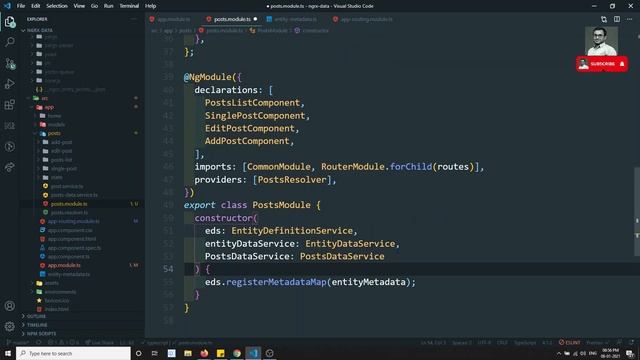Open the Run menu
Screen dimensions: 640x360
pos(109,6)
